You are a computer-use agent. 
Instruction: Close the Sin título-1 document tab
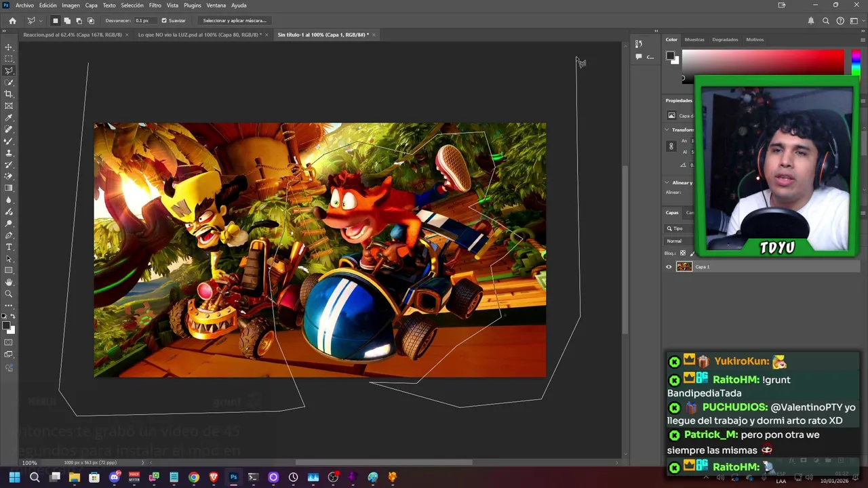pyautogui.click(x=374, y=35)
